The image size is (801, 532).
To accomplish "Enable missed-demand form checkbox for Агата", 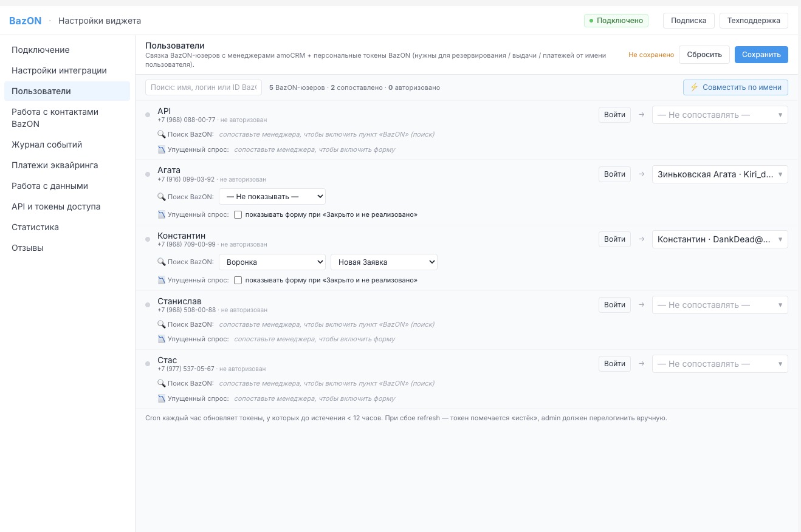I will point(238,214).
